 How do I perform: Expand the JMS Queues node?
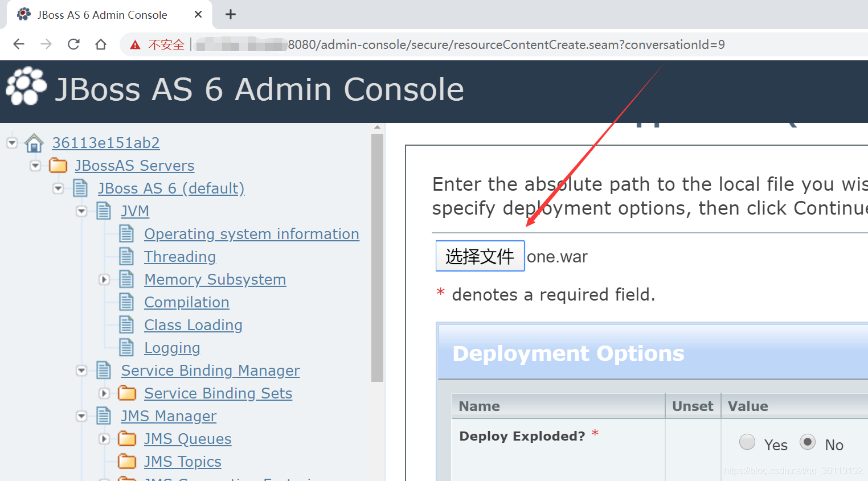104,439
